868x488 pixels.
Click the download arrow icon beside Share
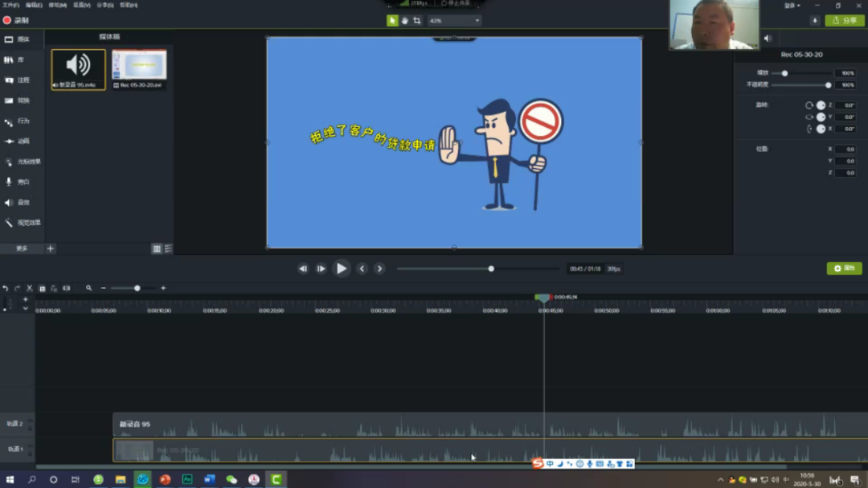point(814,20)
